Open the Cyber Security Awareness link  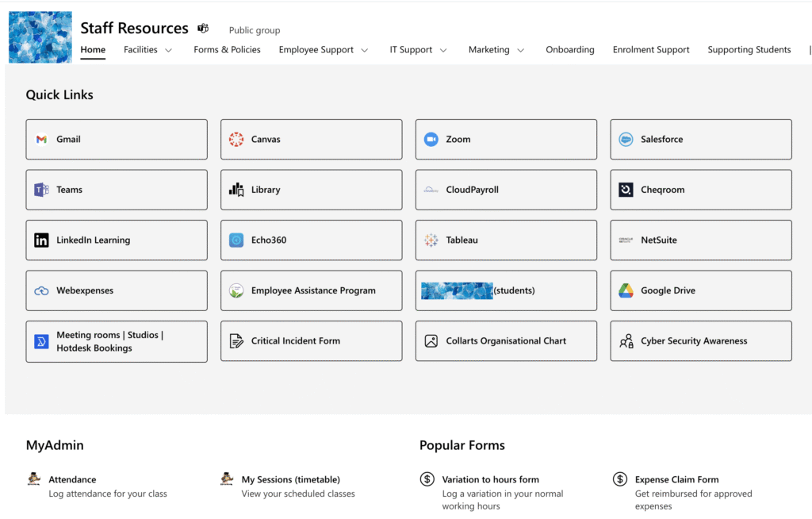click(x=701, y=341)
